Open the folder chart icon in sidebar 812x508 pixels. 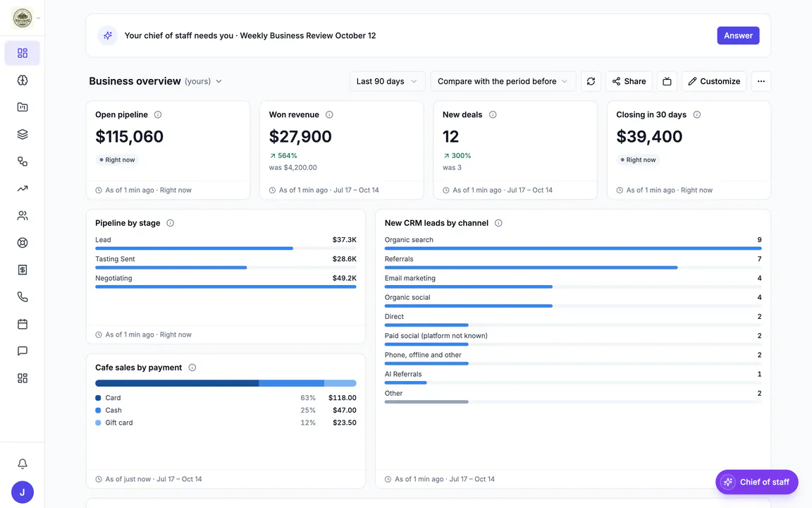[x=23, y=107]
